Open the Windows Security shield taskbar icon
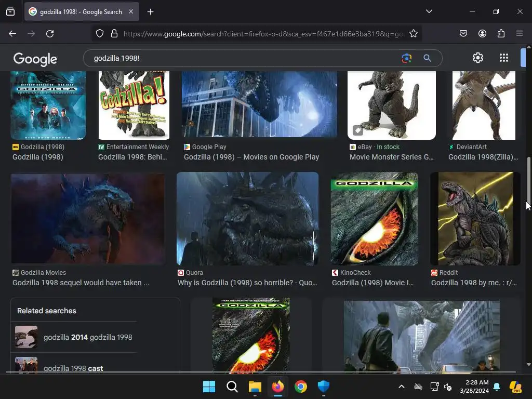The width and height of the screenshot is (532, 399). click(323, 387)
